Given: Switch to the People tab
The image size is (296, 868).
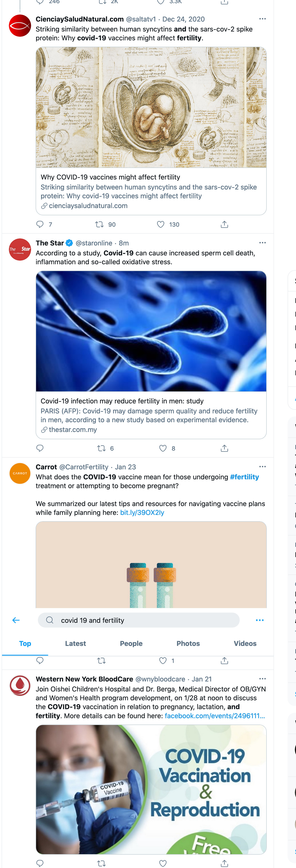Looking at the screenshot, I should [x=131, y=643].
